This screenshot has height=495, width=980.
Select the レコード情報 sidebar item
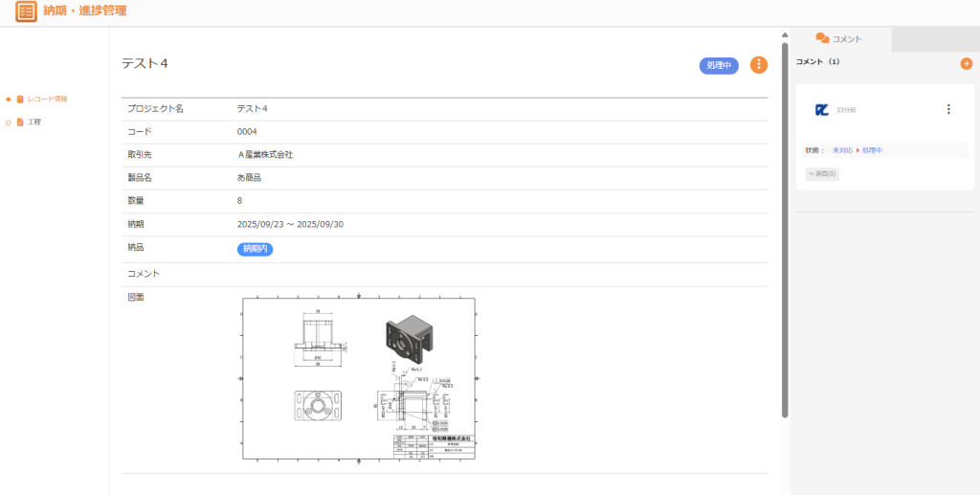[47, 99]
